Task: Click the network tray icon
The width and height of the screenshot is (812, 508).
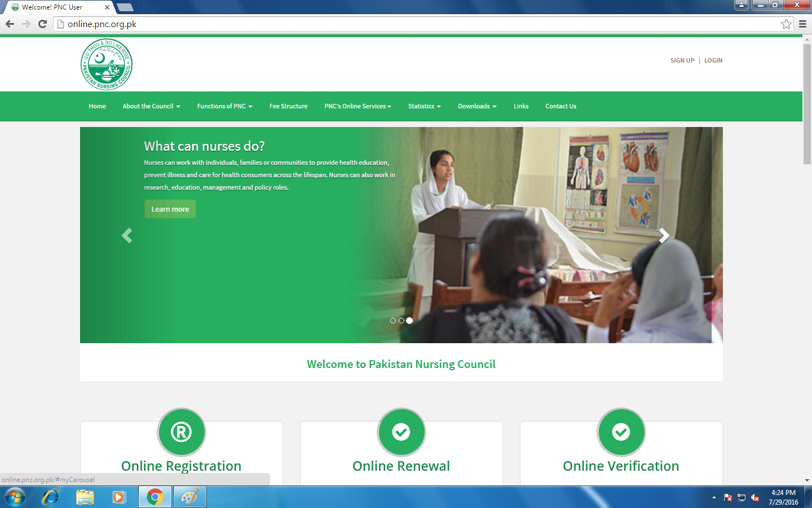Action: (742, 497)
